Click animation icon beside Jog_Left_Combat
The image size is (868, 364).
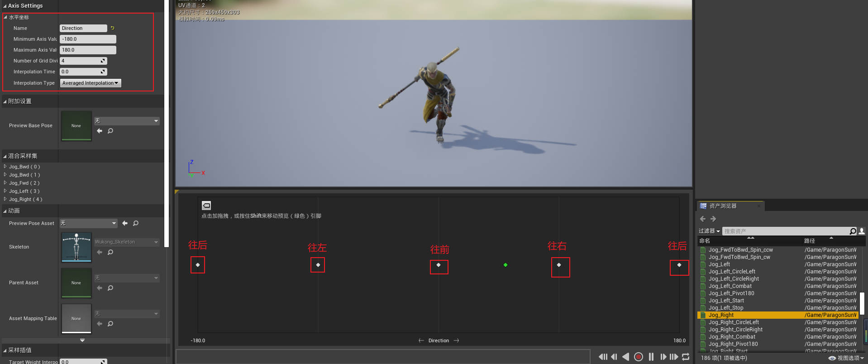[x=703, y=286]
